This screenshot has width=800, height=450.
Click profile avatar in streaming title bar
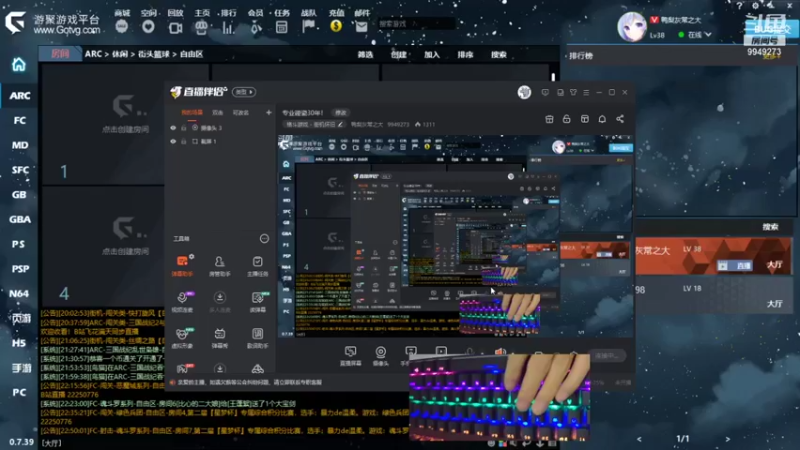pyautogui.click(x=524, y=92)
